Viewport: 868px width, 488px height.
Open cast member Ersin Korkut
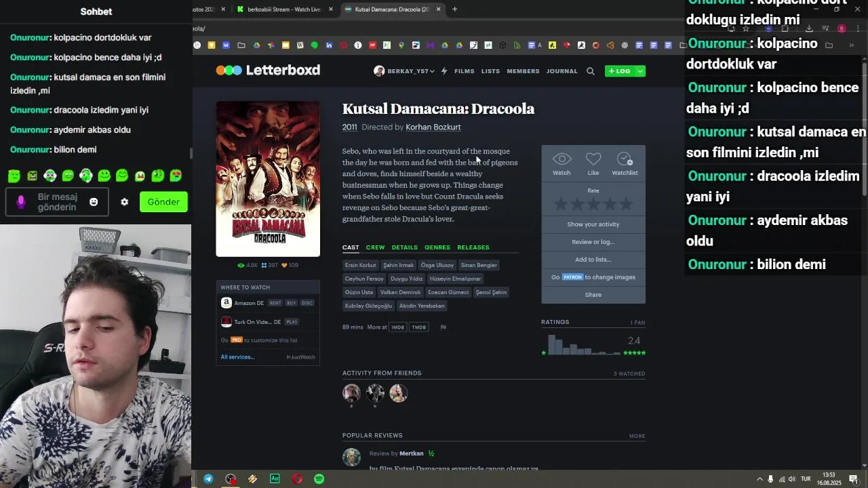[x=360, y=265]
